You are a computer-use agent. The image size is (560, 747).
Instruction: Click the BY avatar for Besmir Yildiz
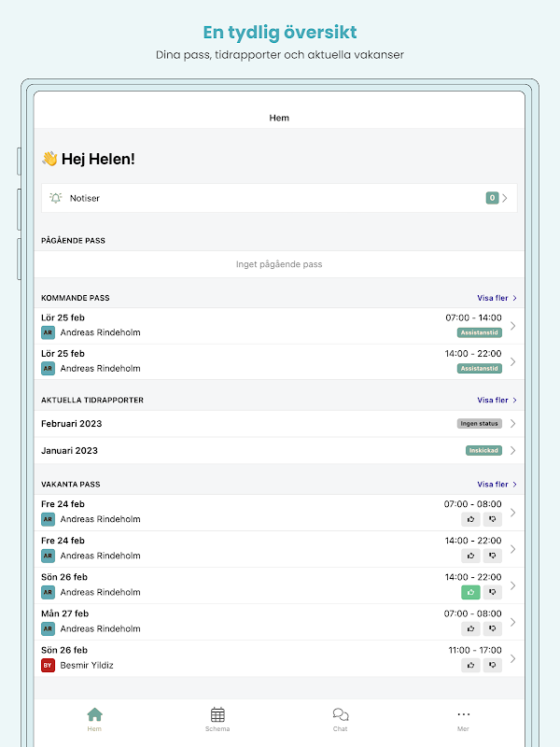coord(49,666)
